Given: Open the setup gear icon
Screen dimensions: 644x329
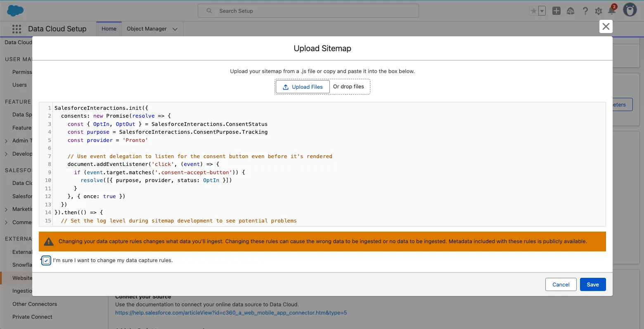Looking at the screenshot, I should (599, 11).
